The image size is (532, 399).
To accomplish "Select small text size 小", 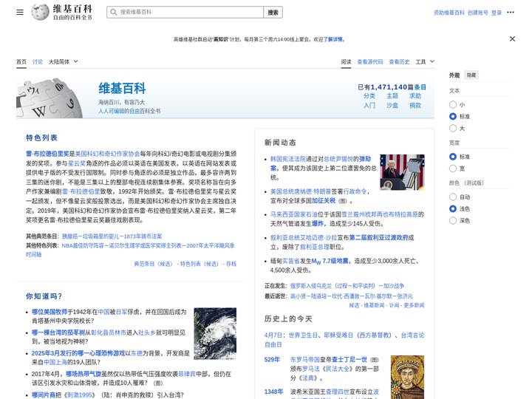I will coord(453,104).
